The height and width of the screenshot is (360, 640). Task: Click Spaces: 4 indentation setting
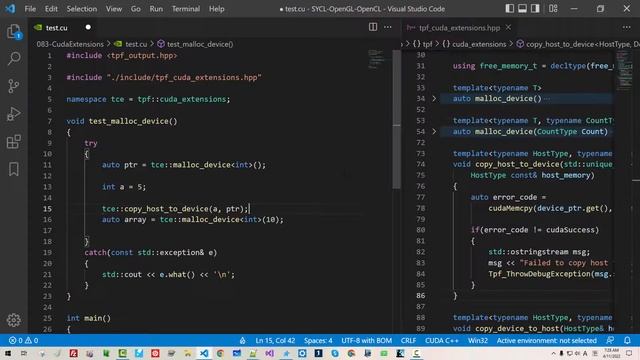[x=318, y=340]
